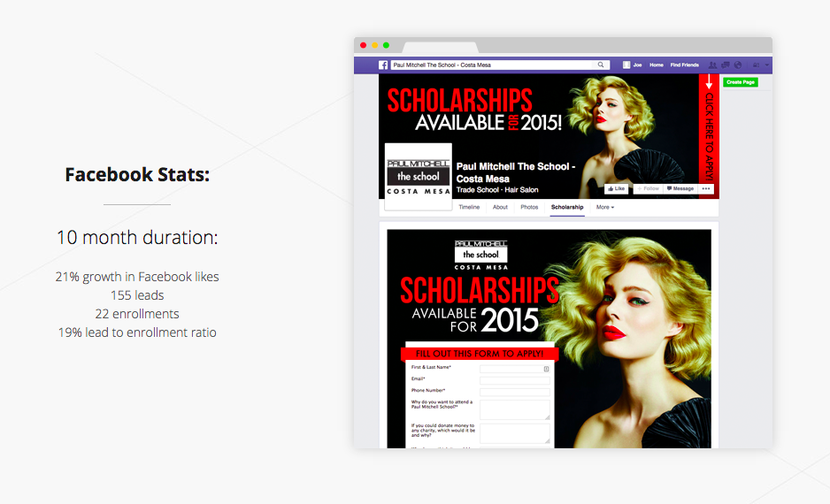Open the privacy shortcuts lock icon
The height and width of the screenshot is (504, 830).
point(756,65)
